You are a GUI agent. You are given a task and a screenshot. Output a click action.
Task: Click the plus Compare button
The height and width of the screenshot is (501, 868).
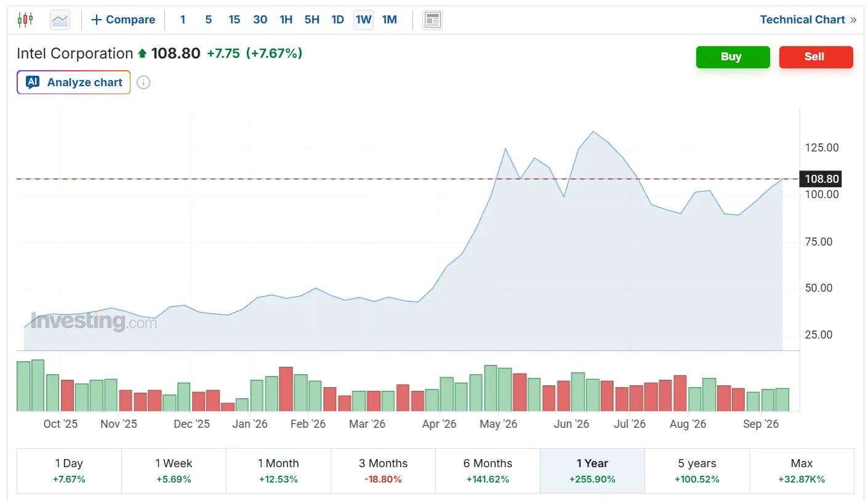pyautogui.click(x=123, y=20)
